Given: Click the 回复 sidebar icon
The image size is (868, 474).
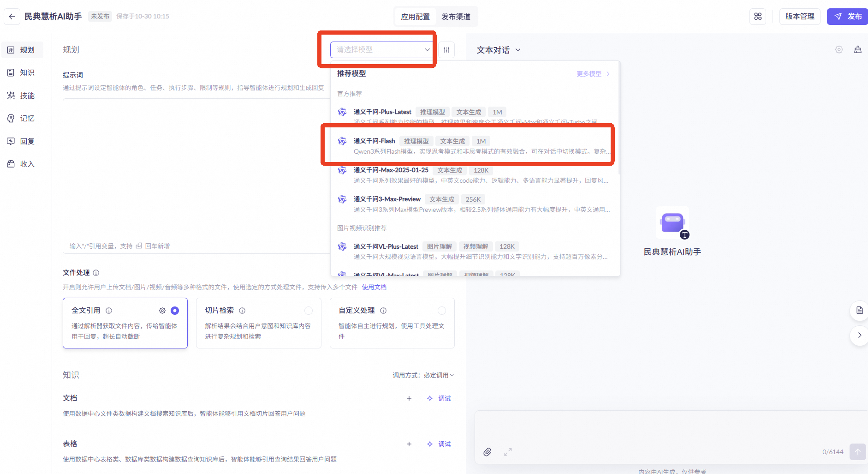Looking at the screenshot, I should pos(11,141).
